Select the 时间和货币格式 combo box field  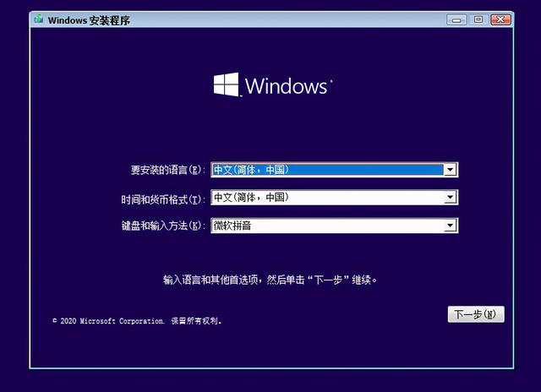click(x=335, y=198)
